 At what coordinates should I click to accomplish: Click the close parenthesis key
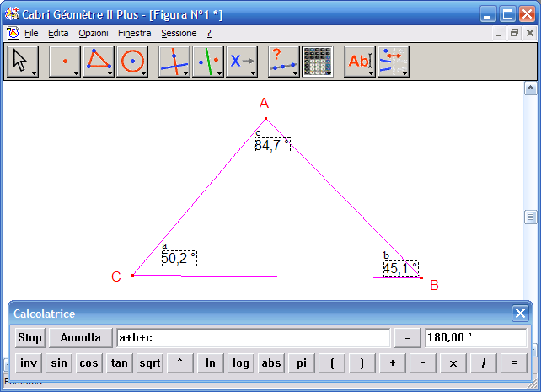point(362,363)
